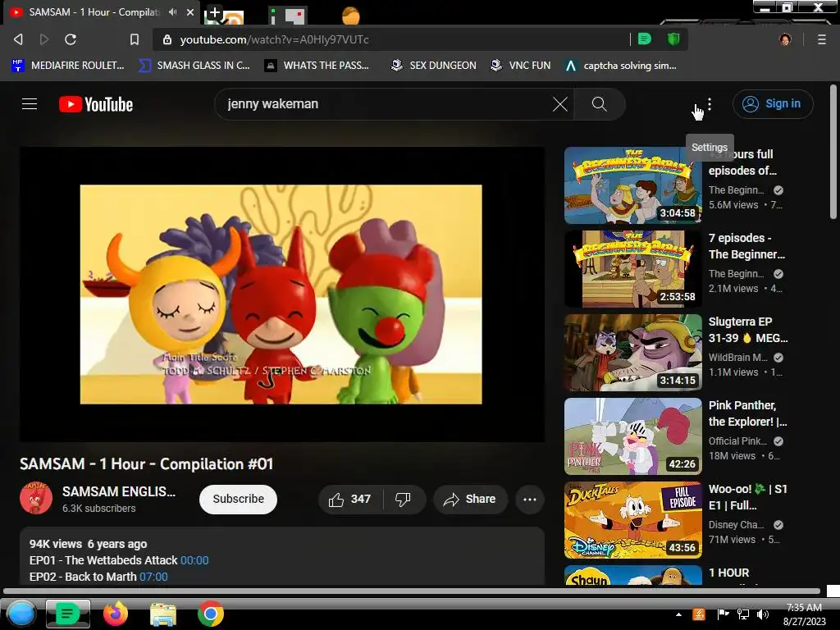The height and width of the screenshot is (630, 840).
Task: Open the SMASH GLASS IN C... bookmark
Action: [194, 66]
